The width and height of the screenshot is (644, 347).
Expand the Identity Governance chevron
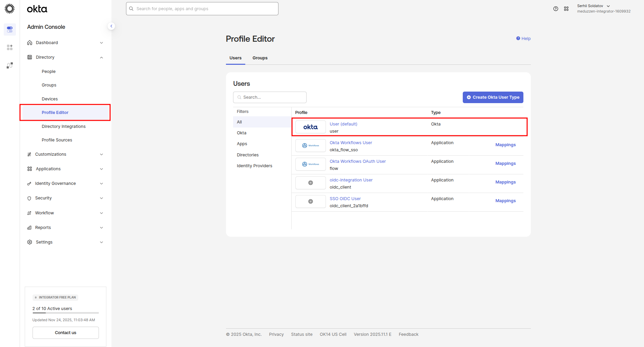click(x=101, y=184)
